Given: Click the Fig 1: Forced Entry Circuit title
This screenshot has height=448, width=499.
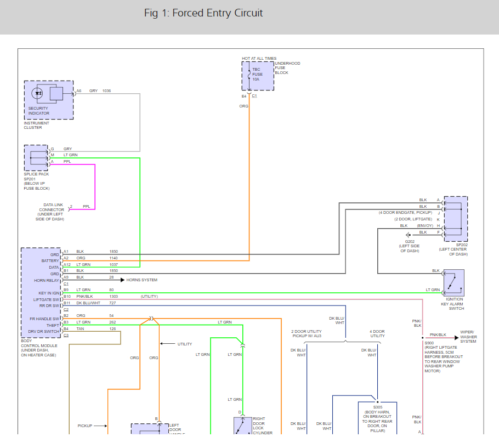Looking at the screenshot, I should [x=203, y=13].
